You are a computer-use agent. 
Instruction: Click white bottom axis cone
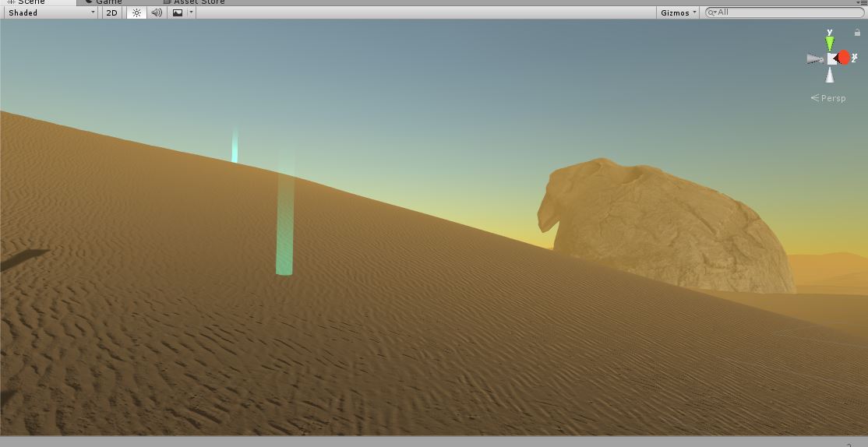pyautogui.click(x=830, y=75)
